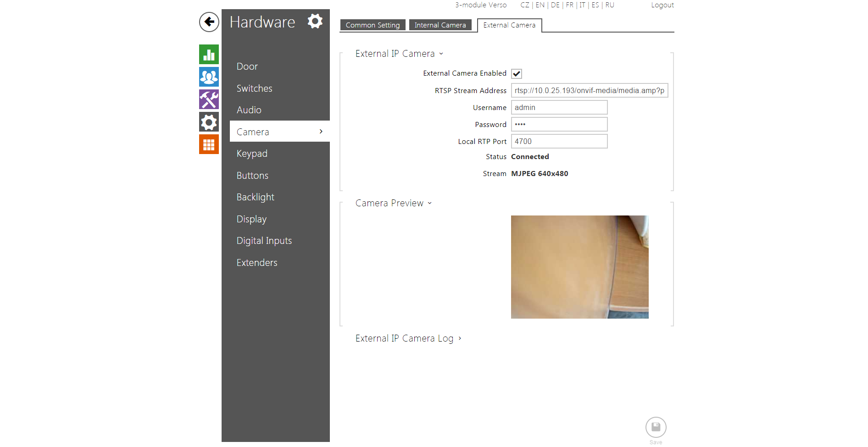Image resolution: width=868 pixels, height=447 pixels.
Task: Click the Hardware header gear icon
Action: tap(315, 21)
